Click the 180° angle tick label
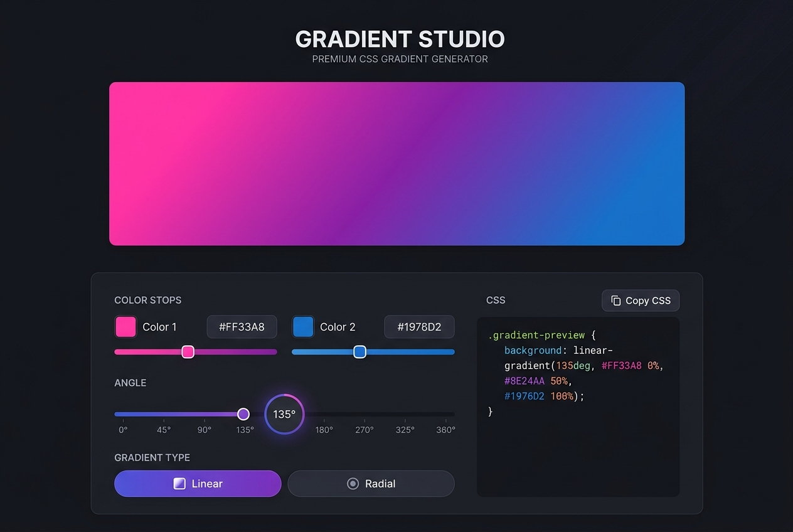Screen dimensions: 793x532 [x=324, y=430]
